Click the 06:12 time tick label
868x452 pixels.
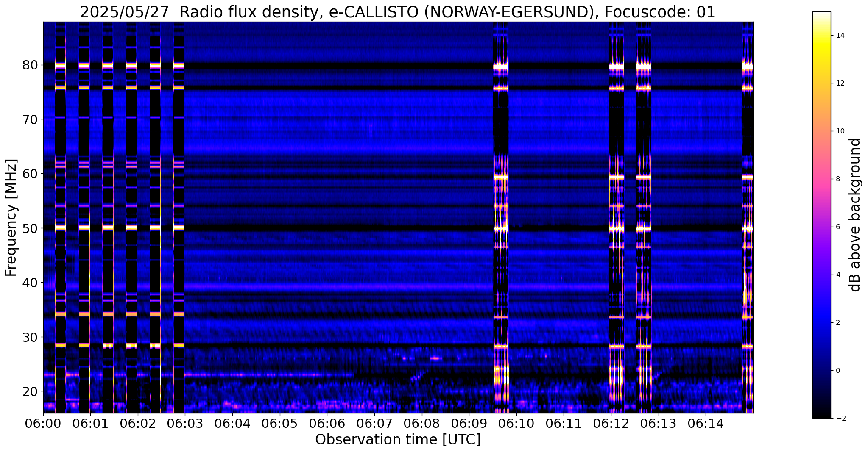611,424
